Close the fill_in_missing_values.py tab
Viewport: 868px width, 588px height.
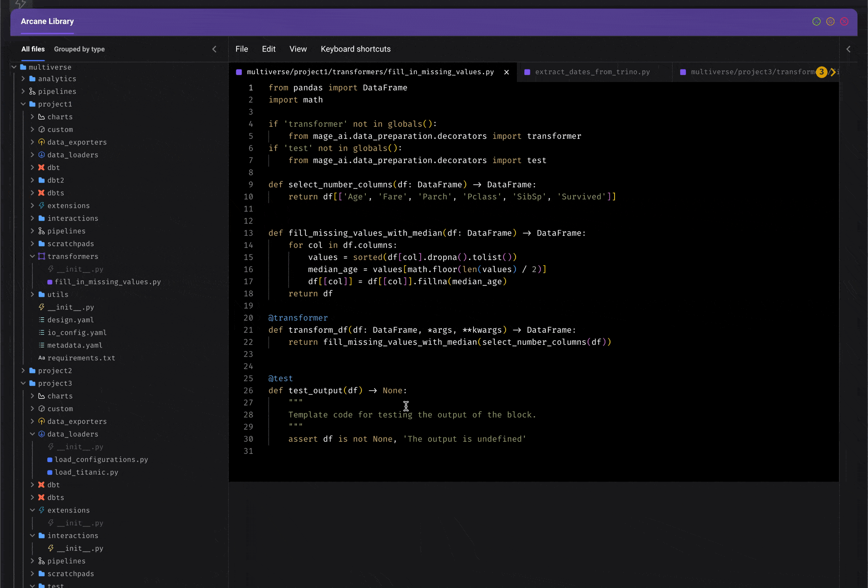506,72
